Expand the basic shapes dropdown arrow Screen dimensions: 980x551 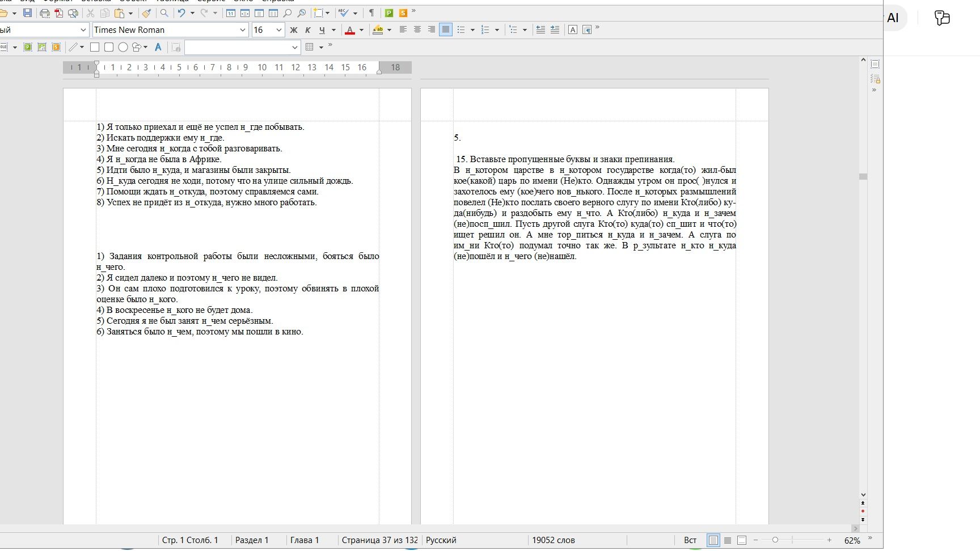coord(145,47)
